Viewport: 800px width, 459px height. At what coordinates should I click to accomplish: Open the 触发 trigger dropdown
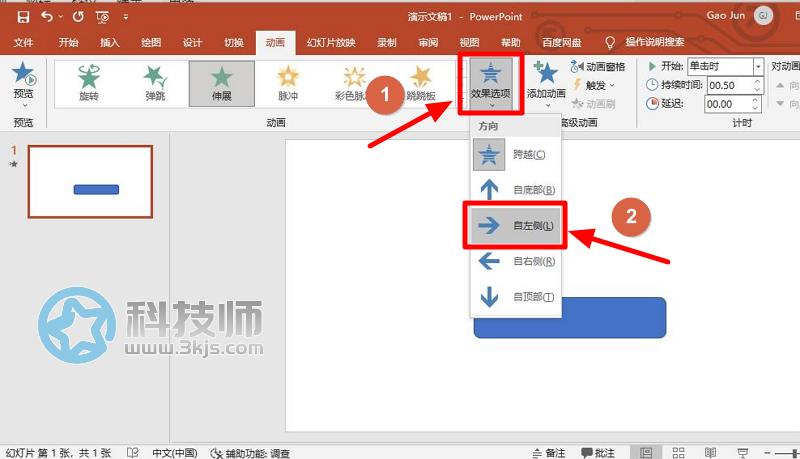pos(594,85)
